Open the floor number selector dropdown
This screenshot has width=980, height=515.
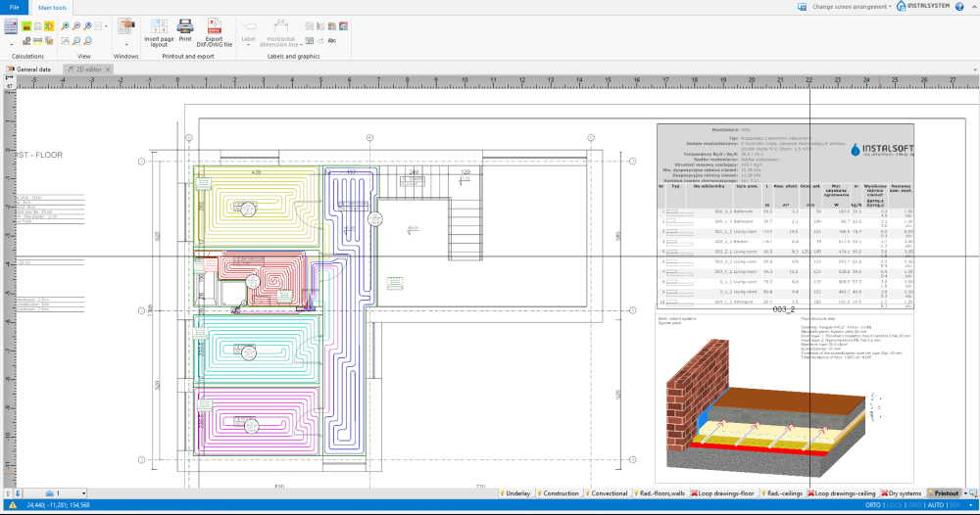(x=83, y=493)
